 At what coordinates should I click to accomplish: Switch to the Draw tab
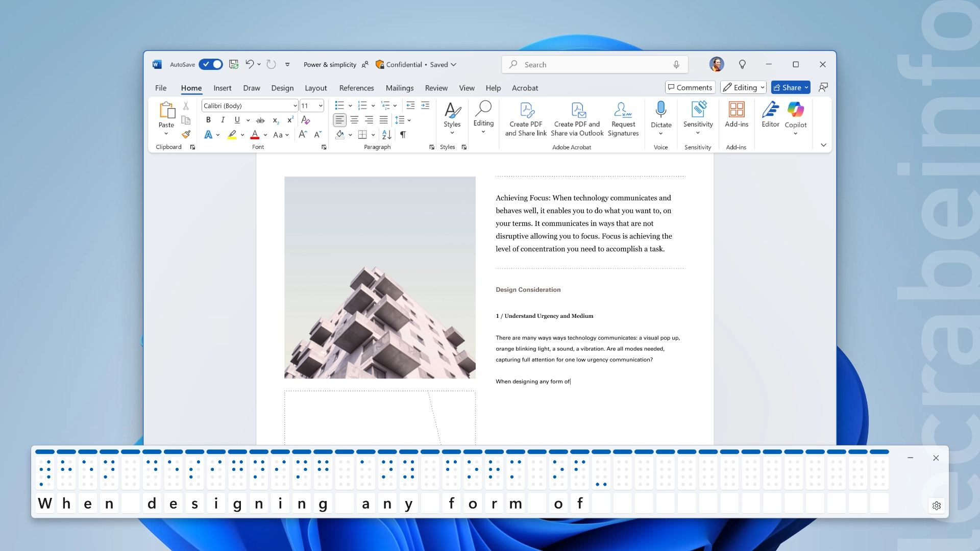251,88
